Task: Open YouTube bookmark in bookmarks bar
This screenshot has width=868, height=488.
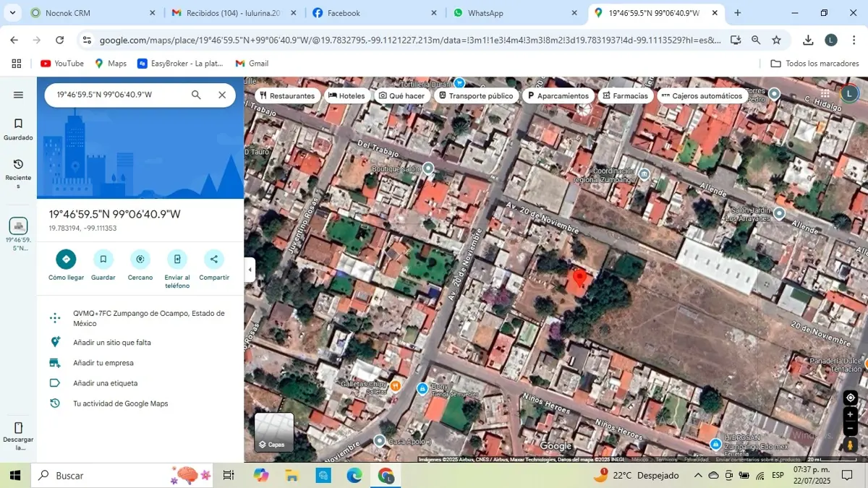Action: point(62,64)
